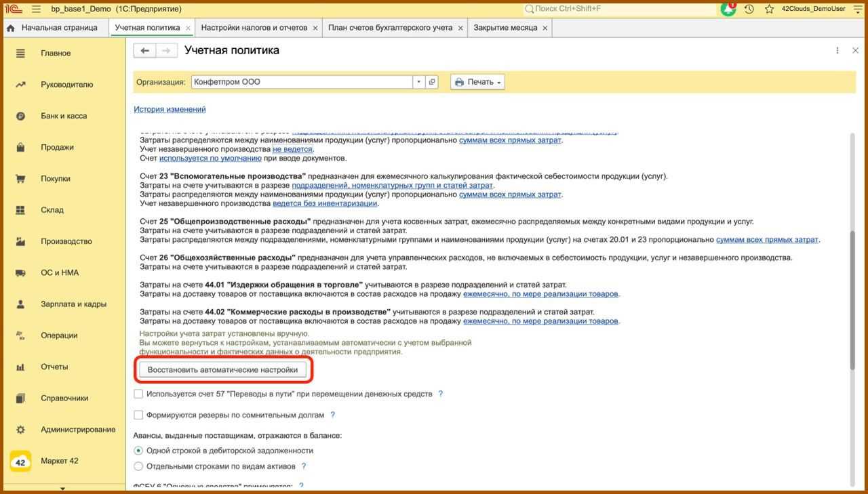Image resolution: width=868 pixels, height=494 pixels.
Task: Open "ведется без инвентаризации" link
Action: [x=325, y=203]
